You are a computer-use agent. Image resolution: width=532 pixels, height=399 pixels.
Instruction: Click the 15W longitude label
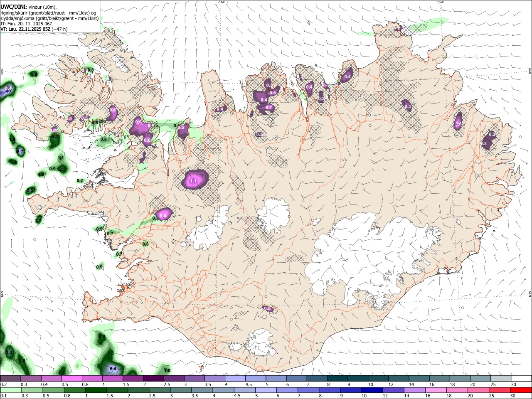(x=440, y=2)
